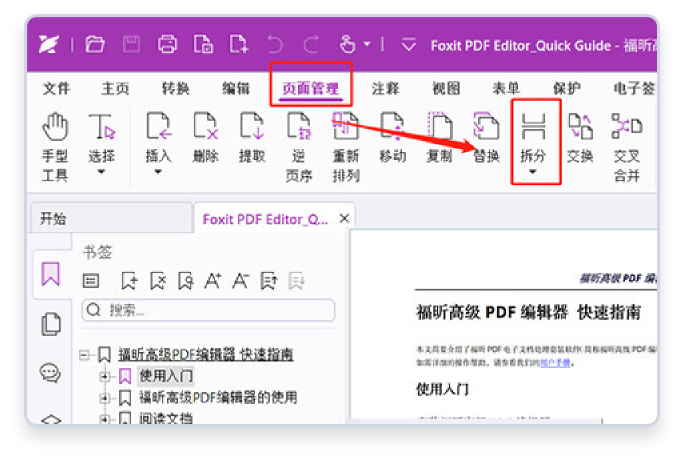Expand the 使用入门 bookmark node

tap(104, 376)
